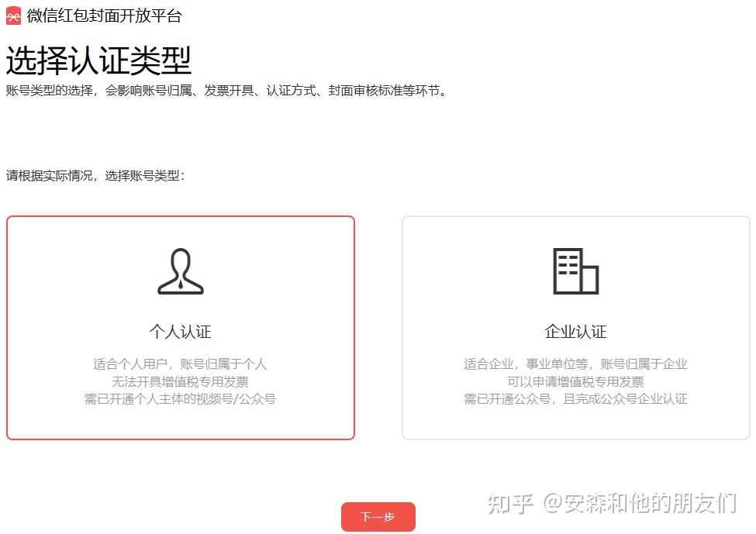Click the person silhouette icon for 个人认证

pyautogui.click(x=181, y=270)
